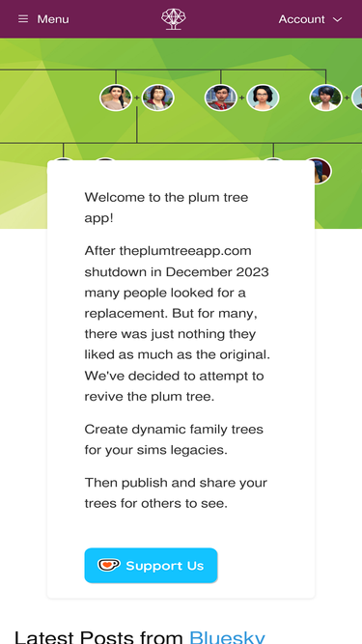362x644 pixels.
Task: Select the sim with glasses on teal background
Action: [263, 98]
